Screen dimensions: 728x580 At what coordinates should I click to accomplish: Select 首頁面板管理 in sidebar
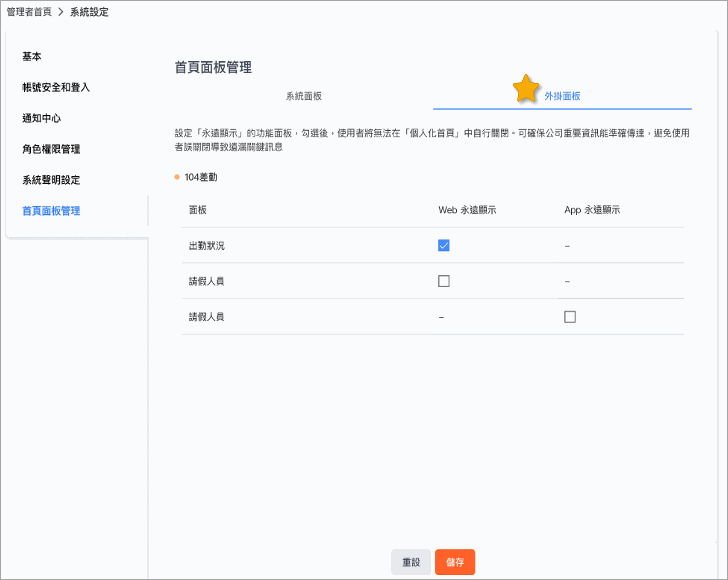pos(51,211)
